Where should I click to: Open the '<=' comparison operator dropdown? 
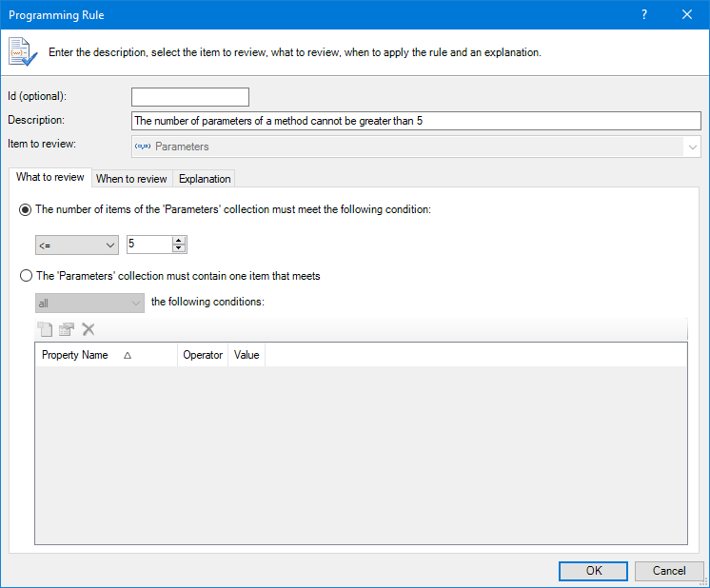(77, 245)
